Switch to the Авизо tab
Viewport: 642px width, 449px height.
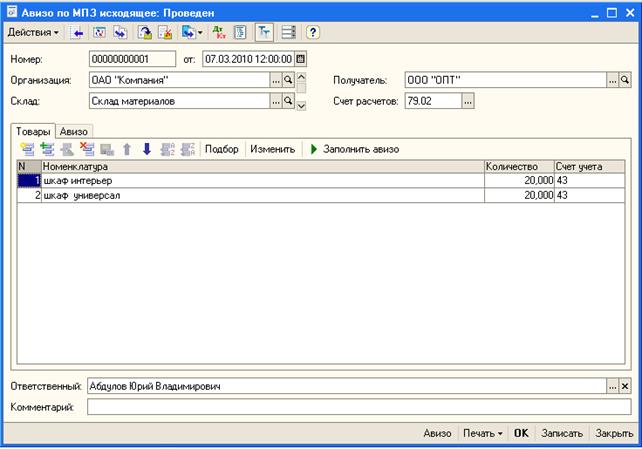coord(75,131)
